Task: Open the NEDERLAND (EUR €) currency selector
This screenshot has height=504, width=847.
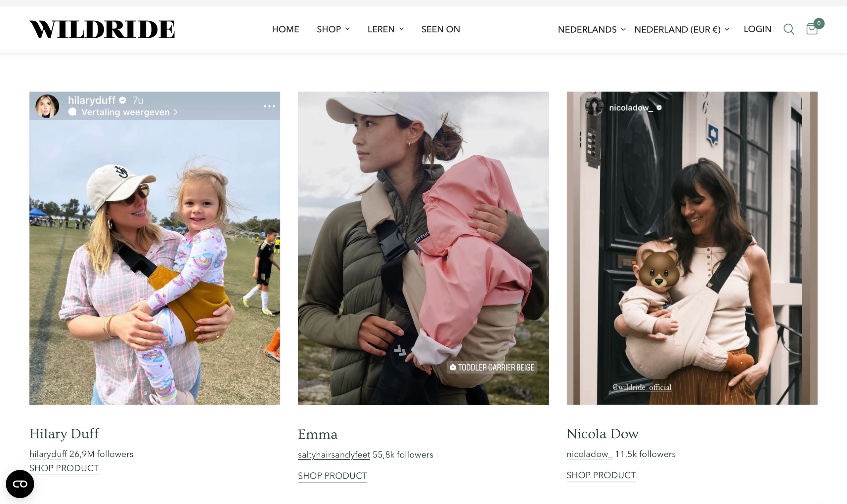Action: click(x=682, y=29)
